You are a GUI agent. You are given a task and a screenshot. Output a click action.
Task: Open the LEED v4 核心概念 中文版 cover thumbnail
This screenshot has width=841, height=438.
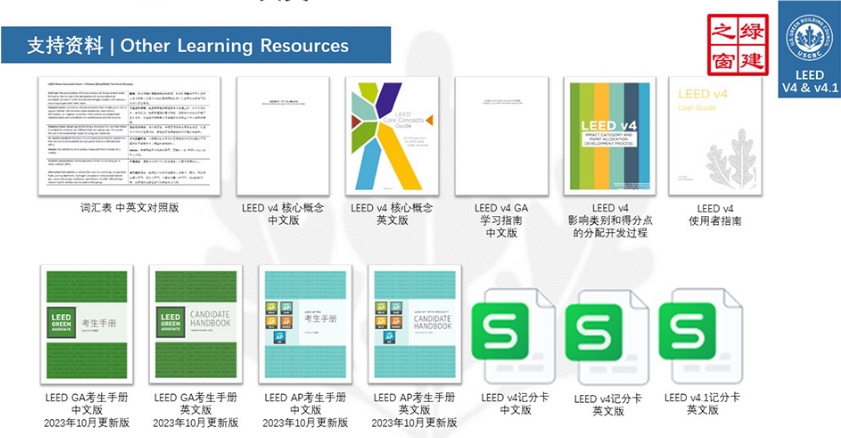(283, 136)
